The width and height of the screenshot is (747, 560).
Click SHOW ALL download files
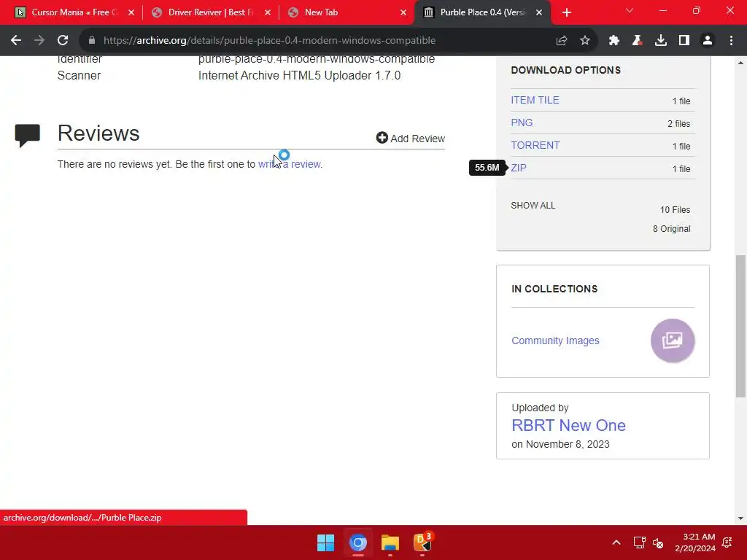tap(533, 205)
